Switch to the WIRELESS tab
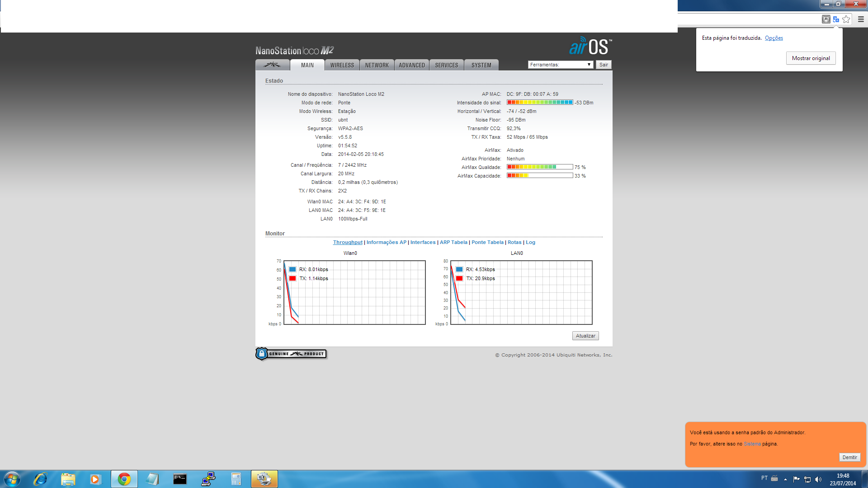The width and height of the screenshot is (868, 488). click(x=342, y=65)
